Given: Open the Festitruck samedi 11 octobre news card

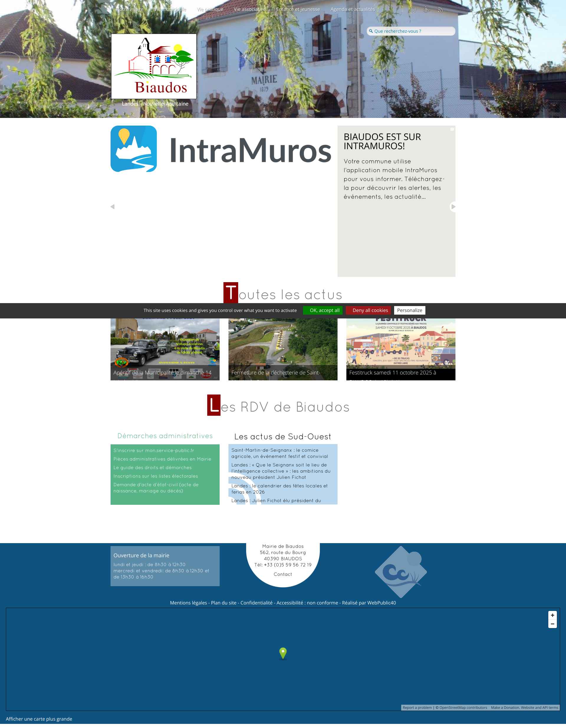Looking at the screenshot, I should pos(401,349).
